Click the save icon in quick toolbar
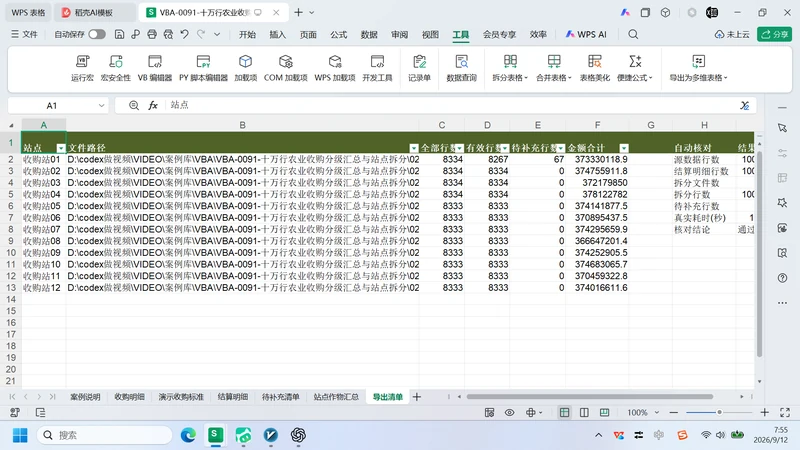 tap(119, 34)
